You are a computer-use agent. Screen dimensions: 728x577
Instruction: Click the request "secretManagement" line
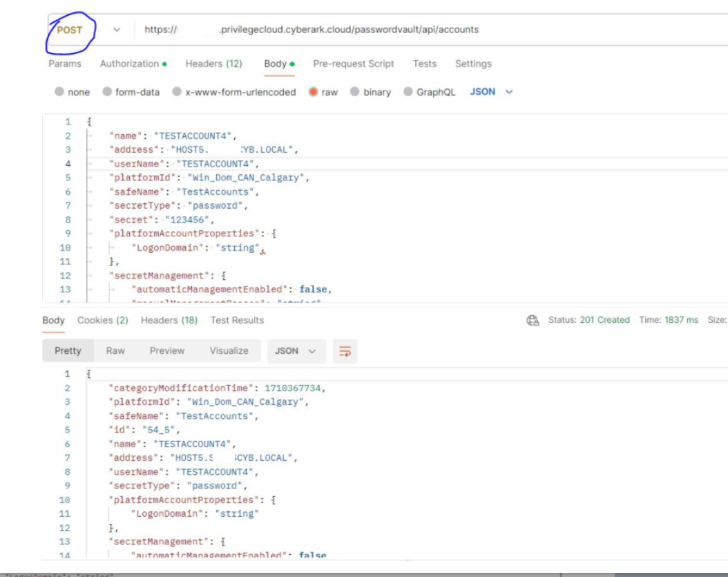pyautogui.click(x=167, y=276)
